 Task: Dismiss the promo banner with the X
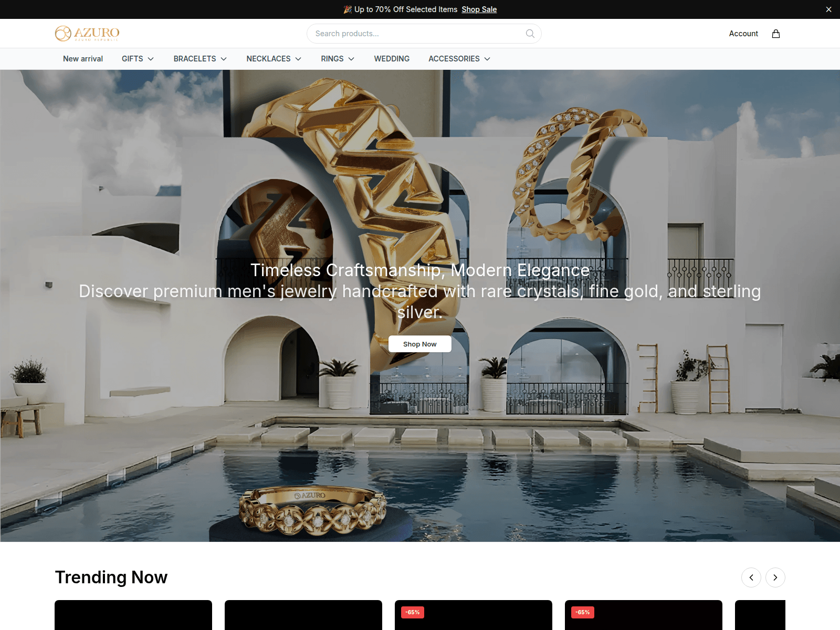[x=828, y=9]
